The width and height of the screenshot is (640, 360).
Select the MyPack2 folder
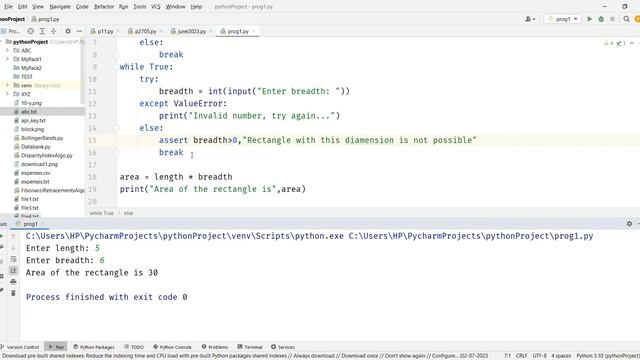point(31,68)
